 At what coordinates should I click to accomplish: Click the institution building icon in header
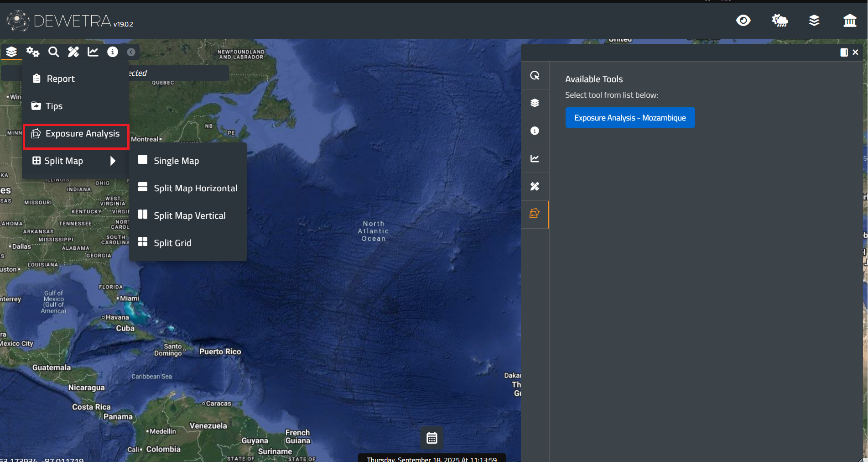click(x=849, y=21)
